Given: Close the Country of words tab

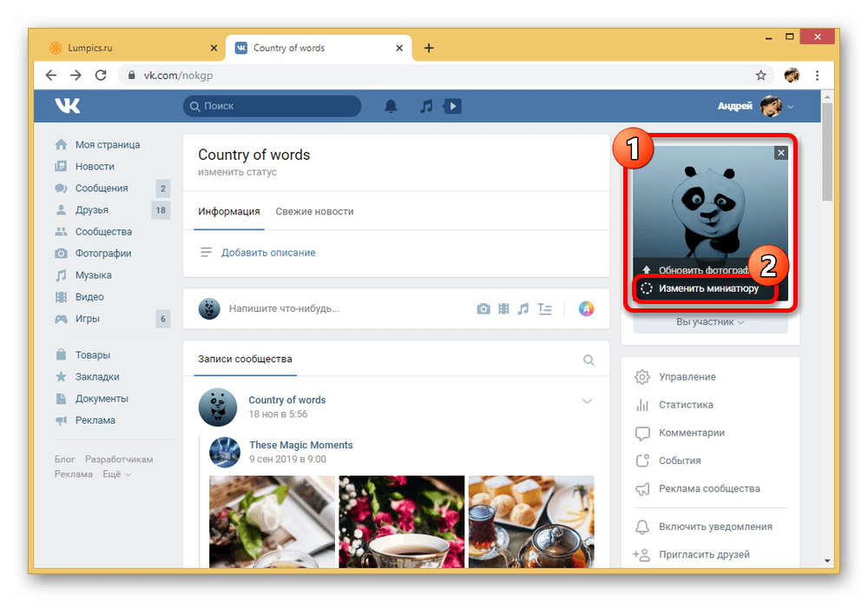Looking at the screenshot, I should tap(399, 48).
